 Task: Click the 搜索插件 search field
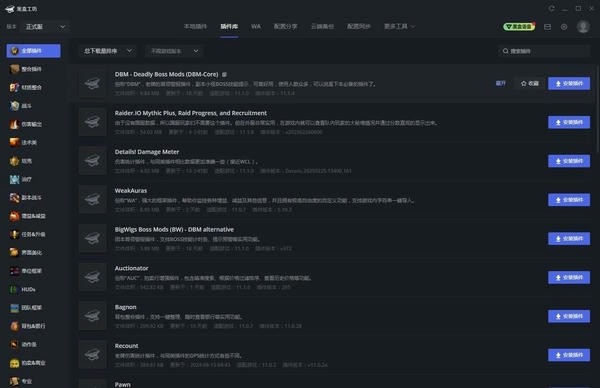tap(544, 51)
